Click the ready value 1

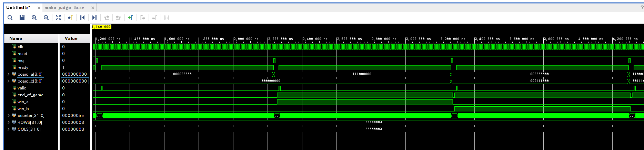tap(63, 67)
